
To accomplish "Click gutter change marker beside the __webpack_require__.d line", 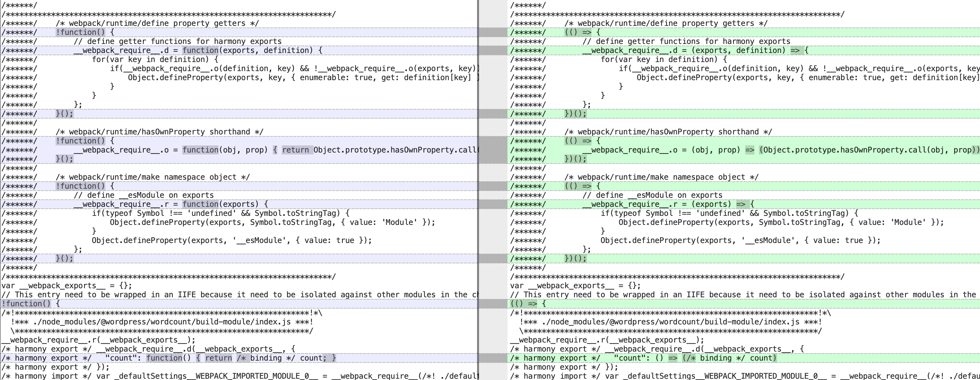I will click(x=493, y=50).
